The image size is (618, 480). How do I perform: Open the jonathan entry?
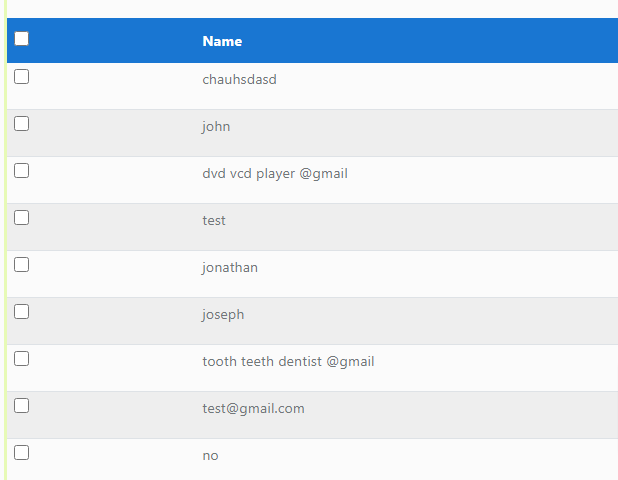click(230, 268)
